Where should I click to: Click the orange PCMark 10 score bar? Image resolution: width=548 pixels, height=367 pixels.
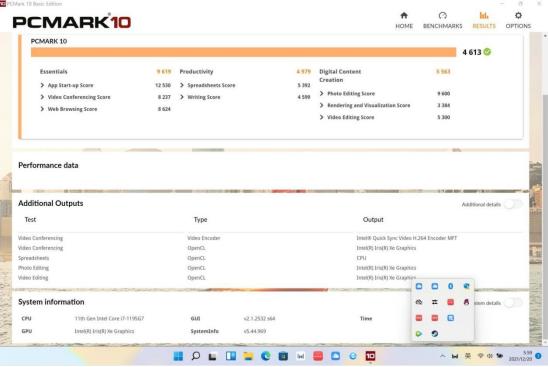[x=243, y=52]
